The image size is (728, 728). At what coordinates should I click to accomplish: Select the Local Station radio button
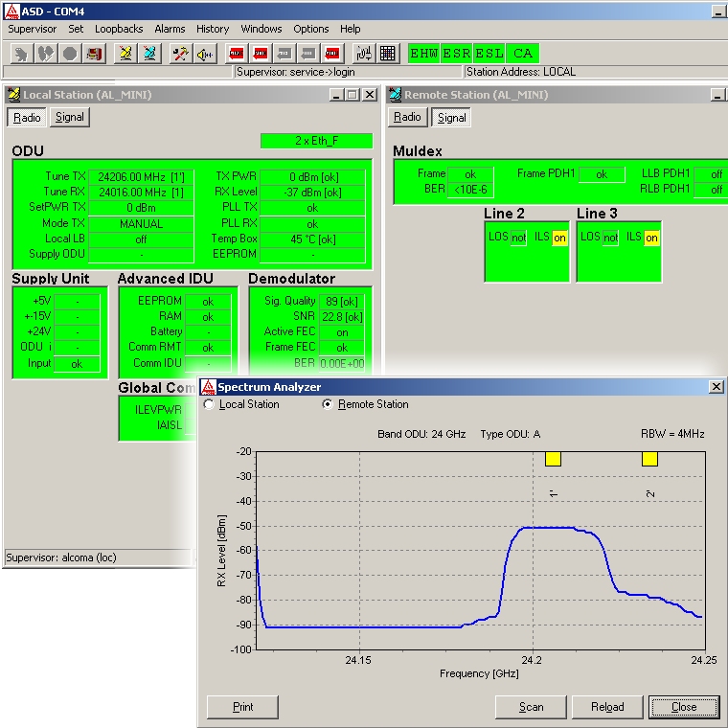click(x=209, y=404)
